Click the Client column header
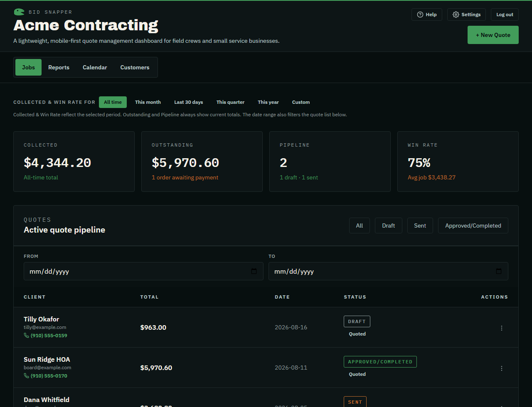This screenshot has width=532, height=407. point(34,297)
